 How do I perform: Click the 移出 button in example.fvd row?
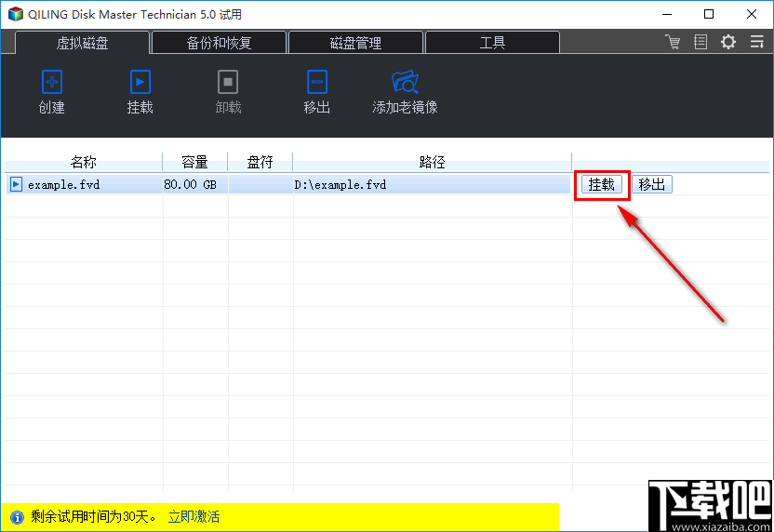pos(652,184)
